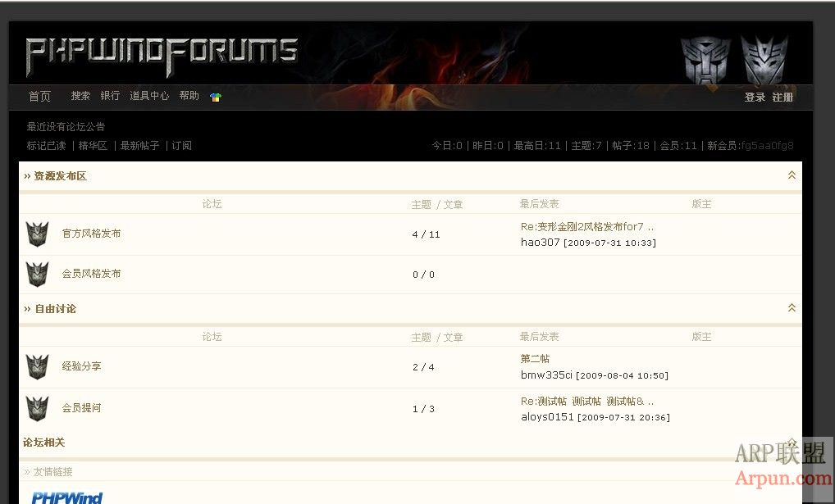Click the PHPWind Forums logo banner

162,57
